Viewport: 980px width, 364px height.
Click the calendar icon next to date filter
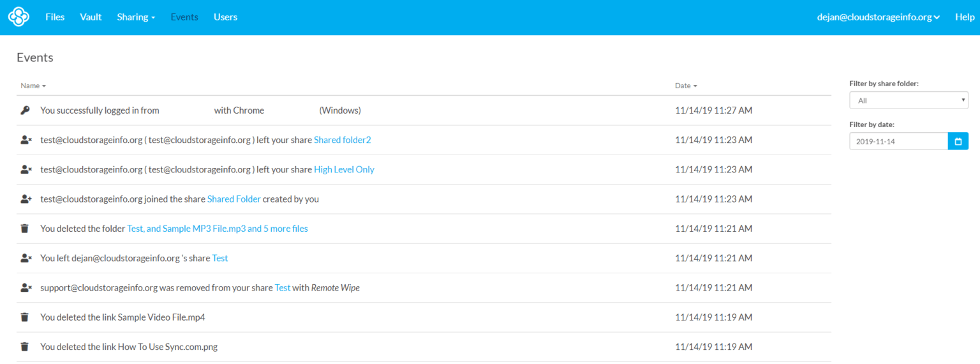click(958, 141)
